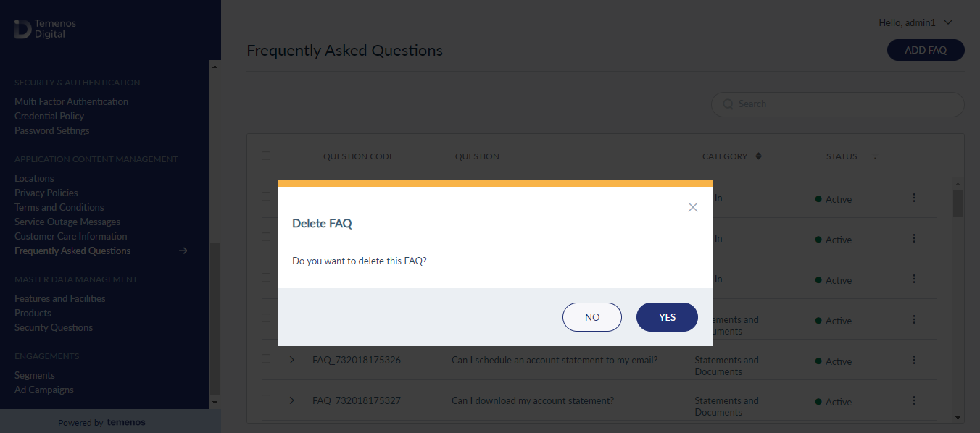Go to Security Questions in sidebar
The width and height of the screenshot is (980, 433).
(54, 327)
